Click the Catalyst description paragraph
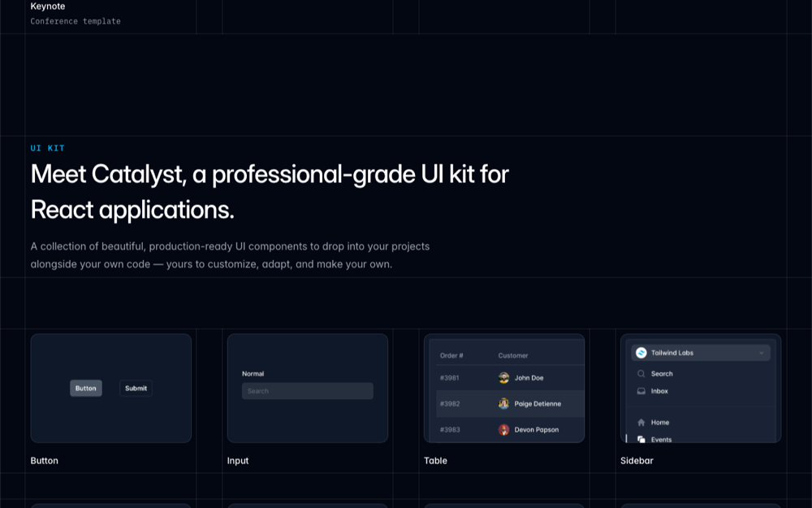 230,255
